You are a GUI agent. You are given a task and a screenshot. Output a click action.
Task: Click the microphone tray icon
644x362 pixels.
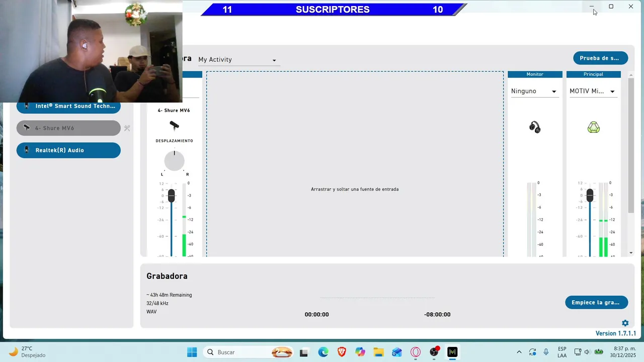(x=546, y=352)
